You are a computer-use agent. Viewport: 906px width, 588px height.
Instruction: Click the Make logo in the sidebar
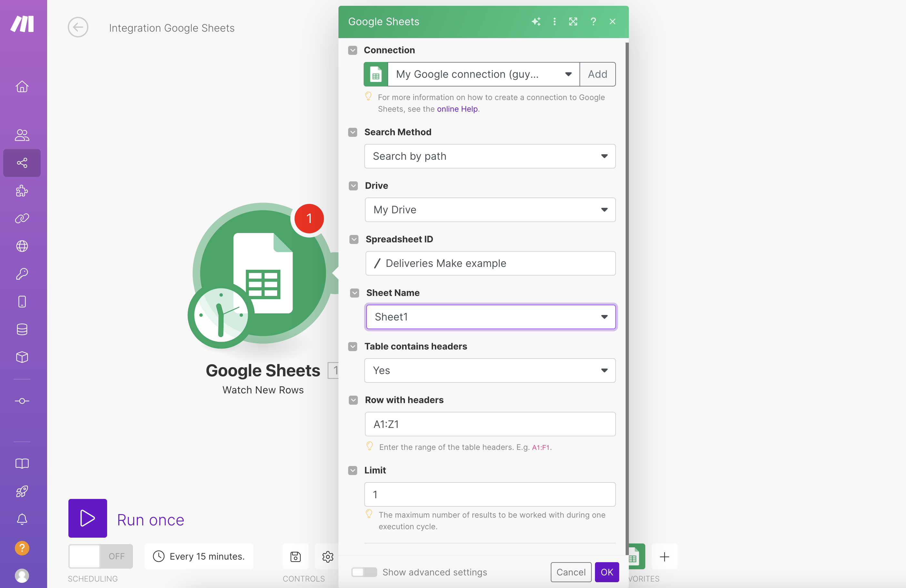click(x=23, y=24)
